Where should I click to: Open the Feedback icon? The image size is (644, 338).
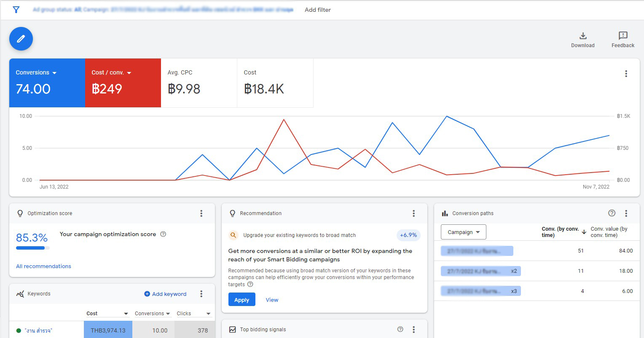[623, 36]
